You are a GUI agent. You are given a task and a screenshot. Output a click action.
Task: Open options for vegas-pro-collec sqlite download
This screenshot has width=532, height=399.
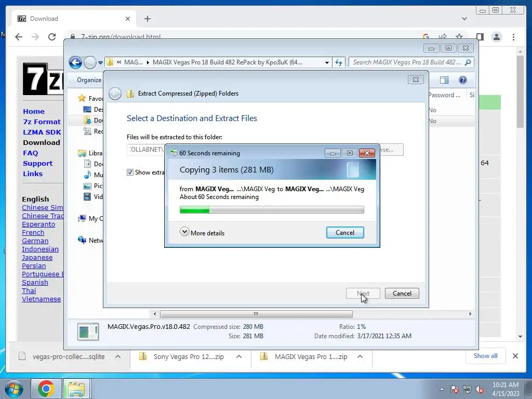pos(118,356)
